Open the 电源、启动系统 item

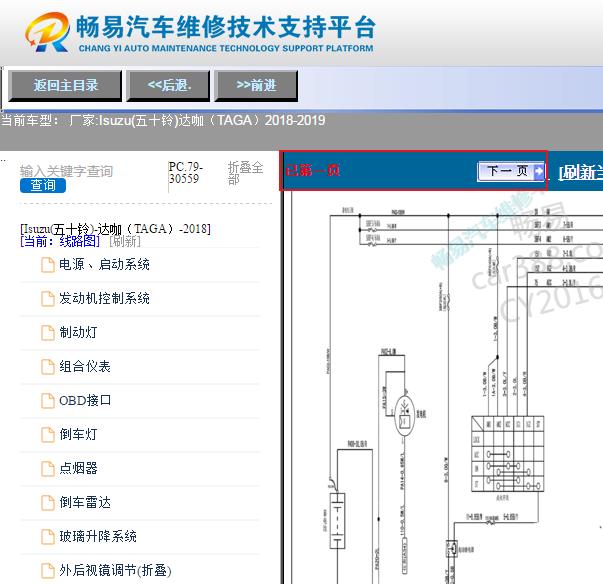[x=104, y=265]
